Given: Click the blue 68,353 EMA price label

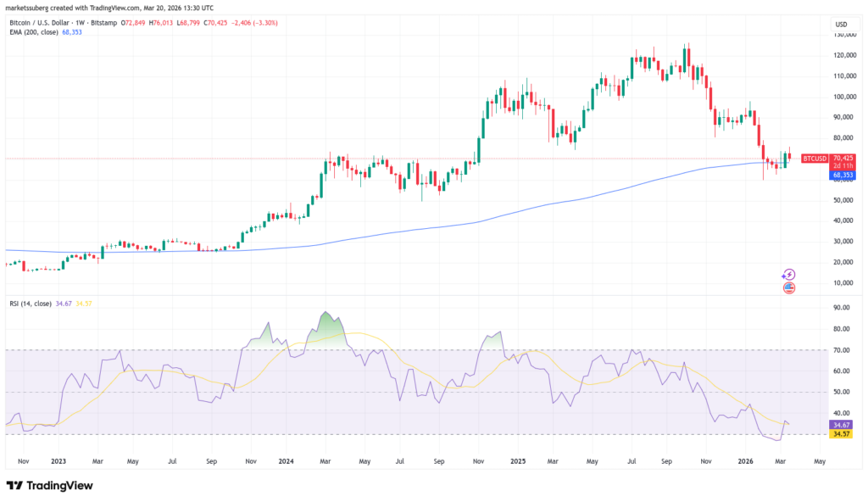Looking at the screenshot, I should click(x=842, y=175).
